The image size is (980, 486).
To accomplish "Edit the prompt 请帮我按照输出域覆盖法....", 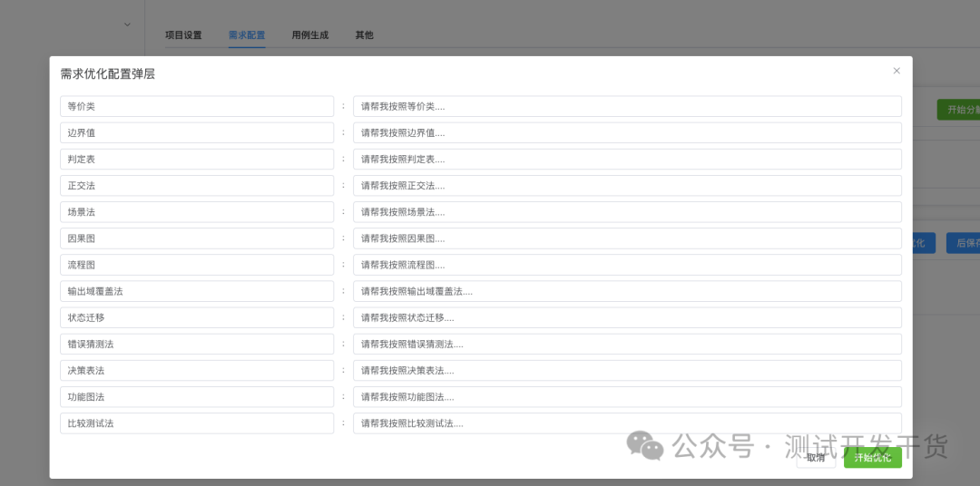I will coord(628,291).
